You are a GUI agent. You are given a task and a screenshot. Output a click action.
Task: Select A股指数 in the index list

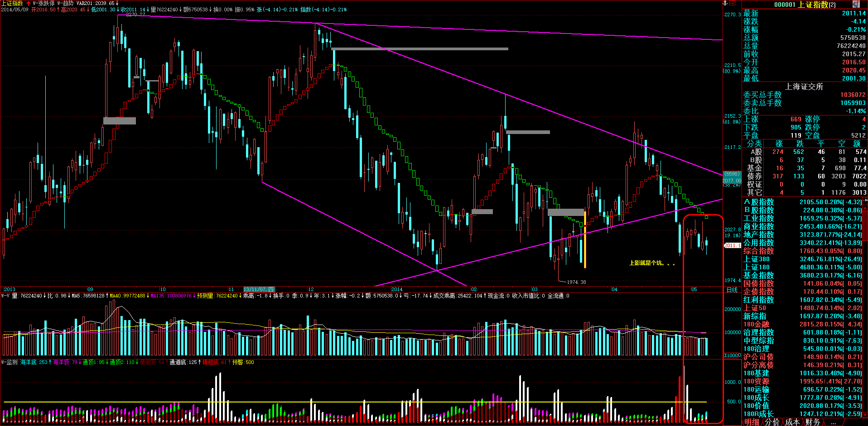coord(758,202)
